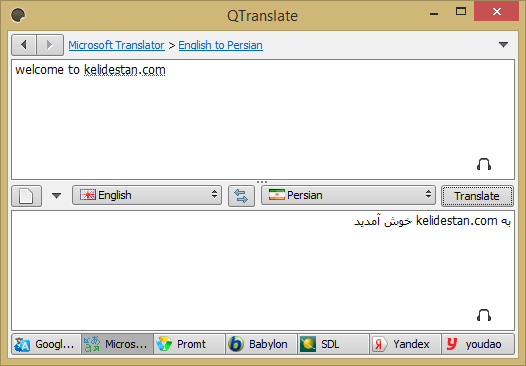Click the QTranslate app icon in title bar
The height and width of the screenshot is (366, 526).
tap(18, 15)
